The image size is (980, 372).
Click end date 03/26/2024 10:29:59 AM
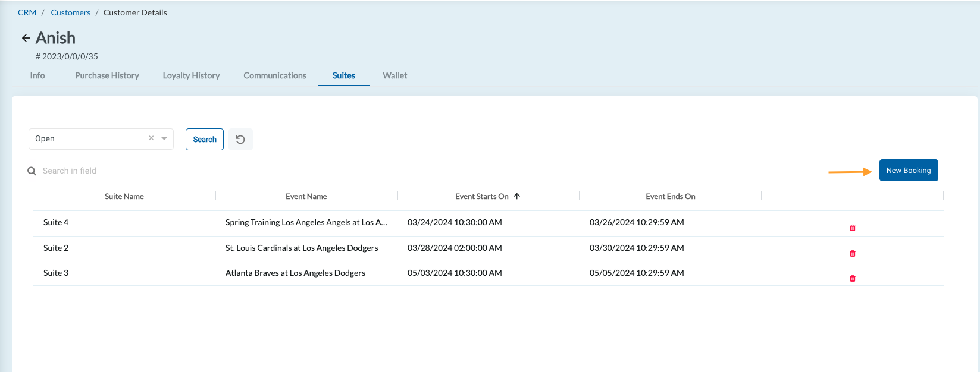coord(637,222)
